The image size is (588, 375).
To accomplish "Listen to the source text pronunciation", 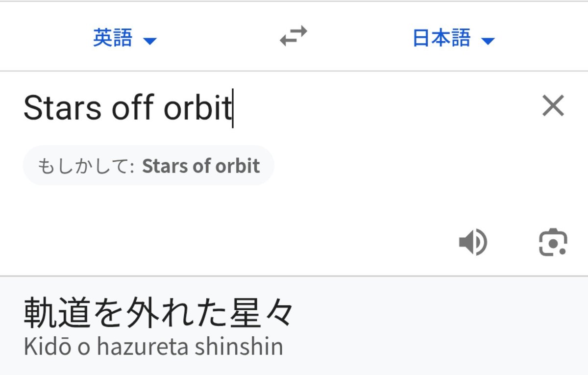I will (473, 242).
